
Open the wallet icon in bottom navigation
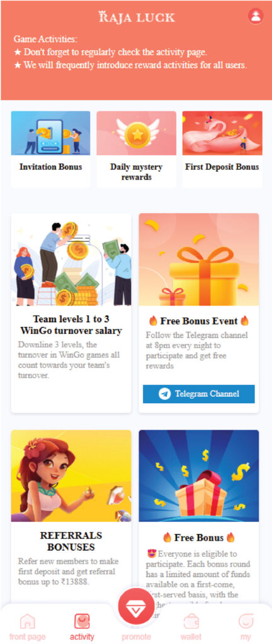(x=191, y=622)
